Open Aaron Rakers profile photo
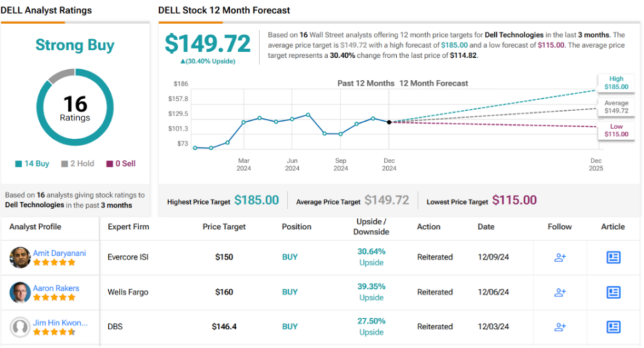 click(19, 292)
